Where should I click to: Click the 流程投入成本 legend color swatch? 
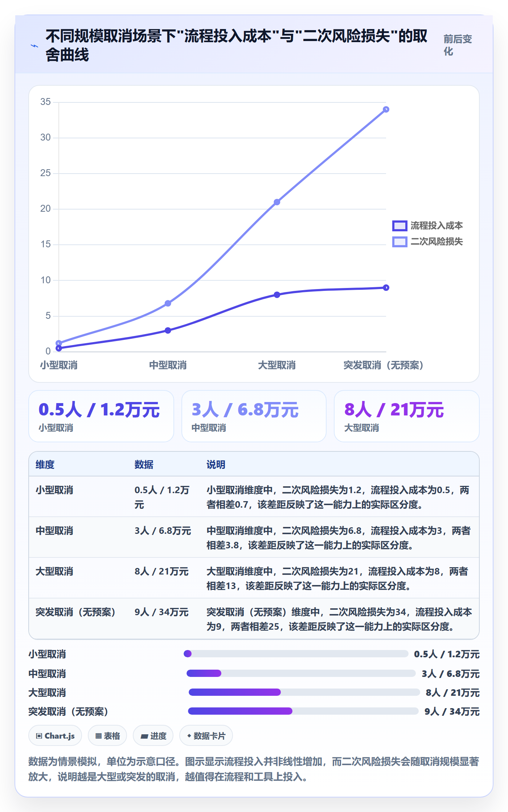400,226
